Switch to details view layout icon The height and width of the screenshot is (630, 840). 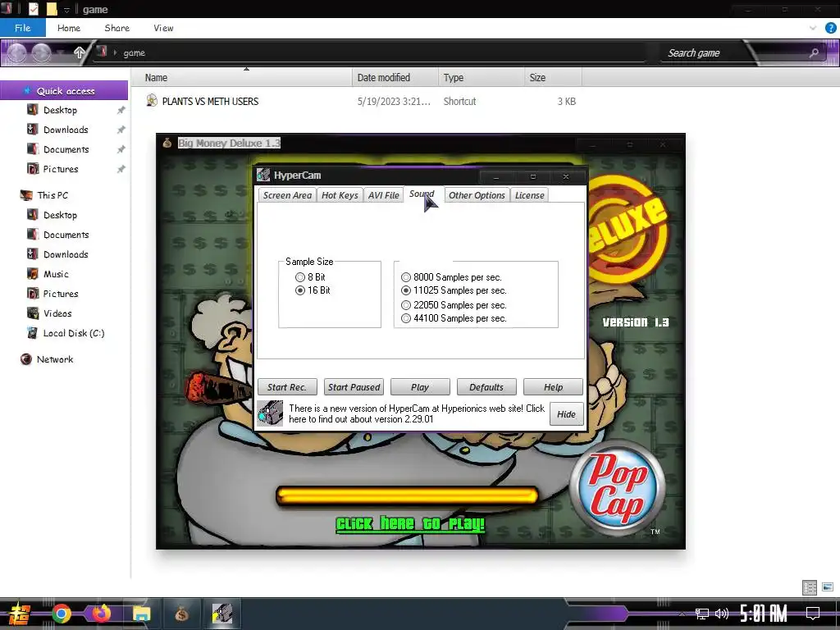pyautogui.click(x=810, y=587)
